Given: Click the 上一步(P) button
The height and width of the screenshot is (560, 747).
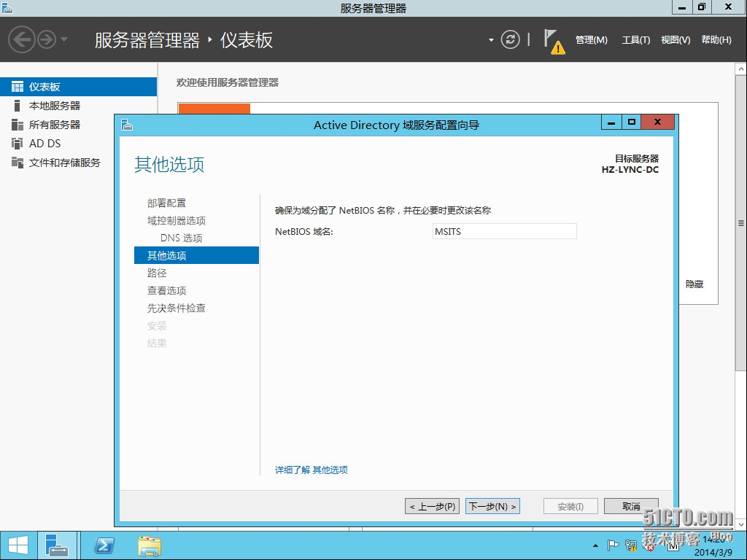Looking at the screenshot, I should (x=432, y=506).
